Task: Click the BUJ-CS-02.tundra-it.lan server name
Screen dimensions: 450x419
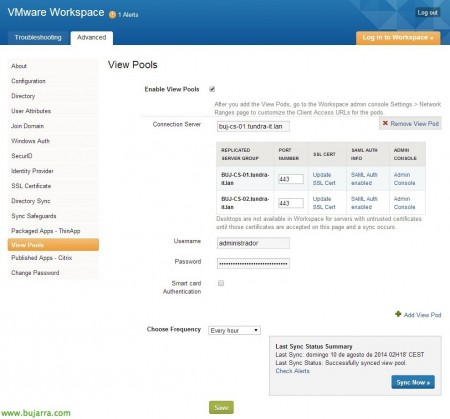Action: pos(245,203)
